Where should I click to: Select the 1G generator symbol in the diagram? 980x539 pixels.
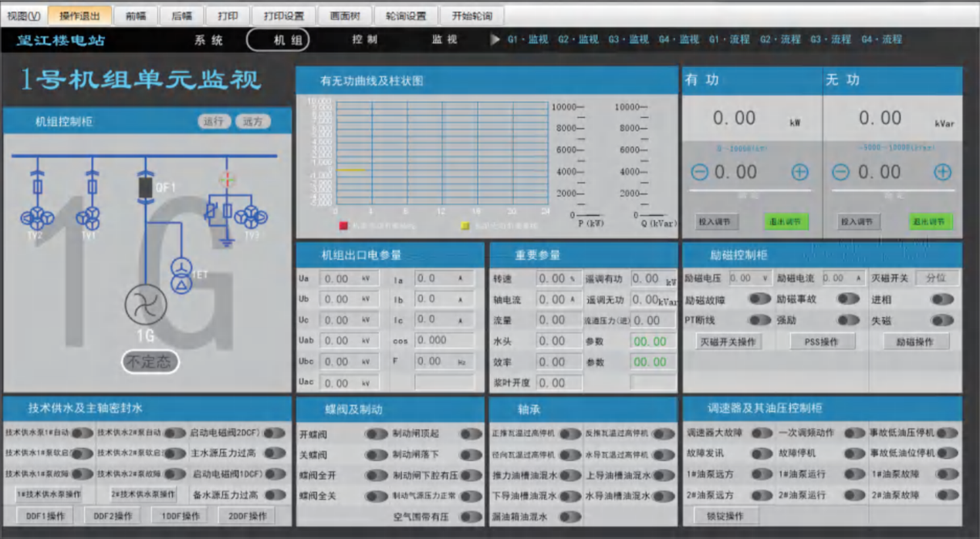coord(146,305)
